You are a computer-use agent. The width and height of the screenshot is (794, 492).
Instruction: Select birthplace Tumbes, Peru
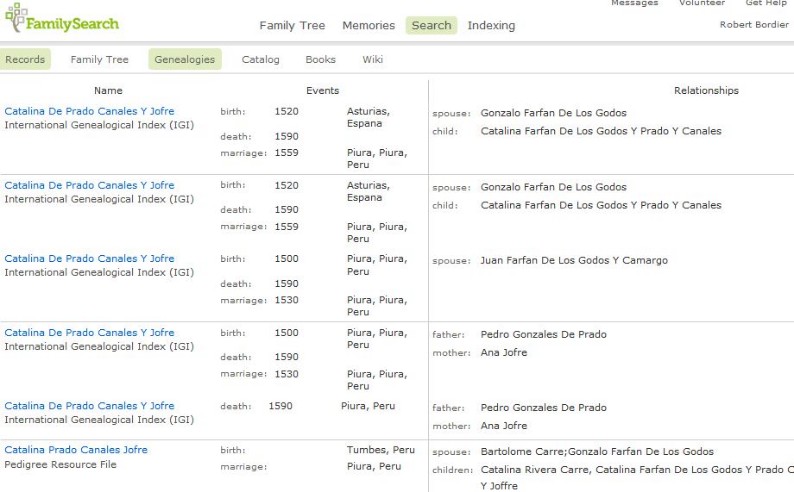380,449
